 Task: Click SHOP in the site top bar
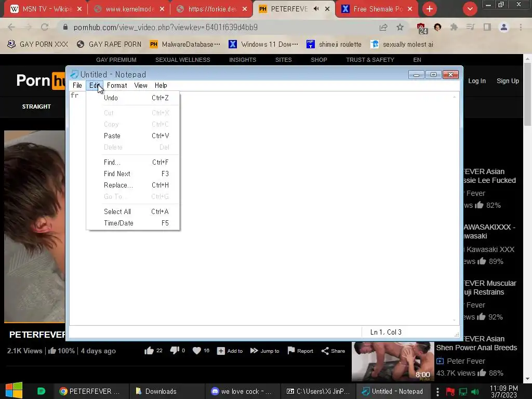pos(319,60)
